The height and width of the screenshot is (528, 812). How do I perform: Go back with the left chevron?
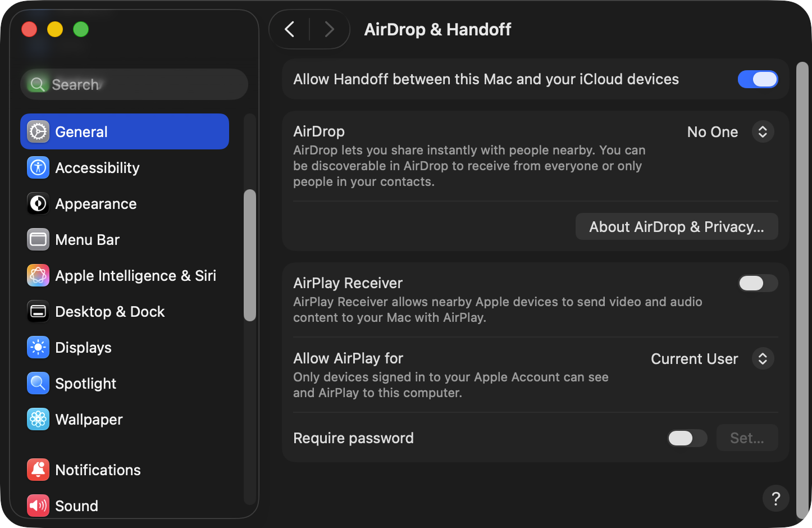coord(290,29)
